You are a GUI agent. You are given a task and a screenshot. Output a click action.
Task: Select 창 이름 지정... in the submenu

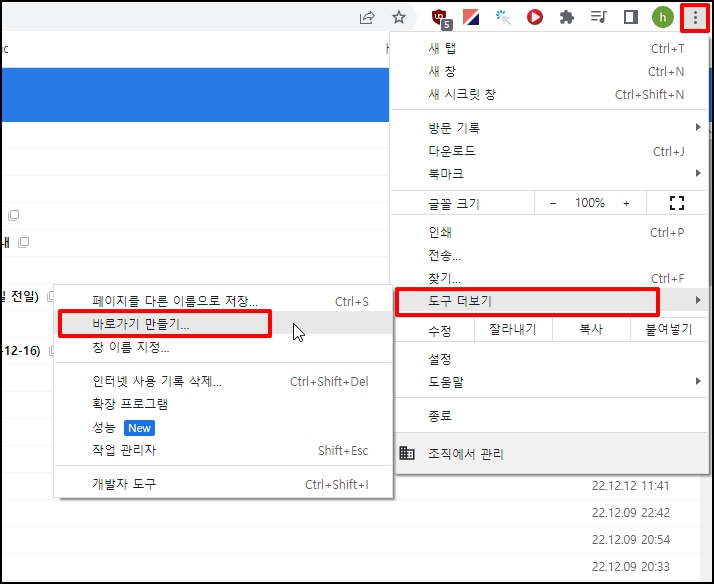(x=223, y=347)
